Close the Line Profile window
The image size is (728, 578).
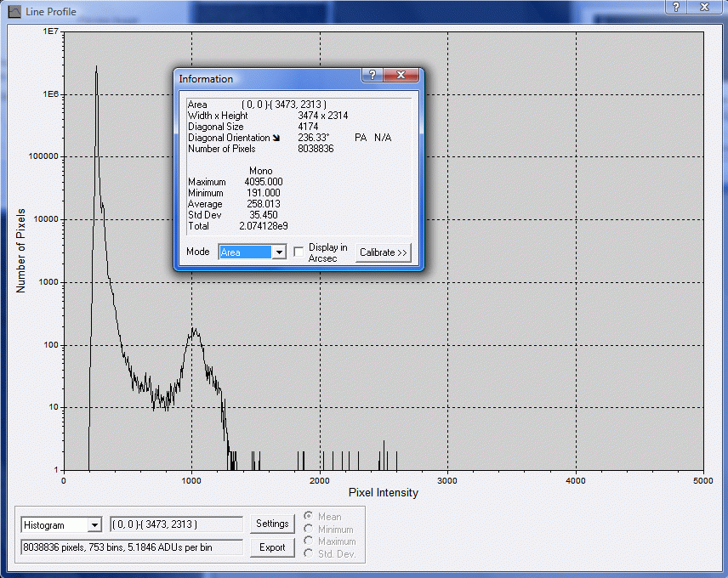pos(704,7)
